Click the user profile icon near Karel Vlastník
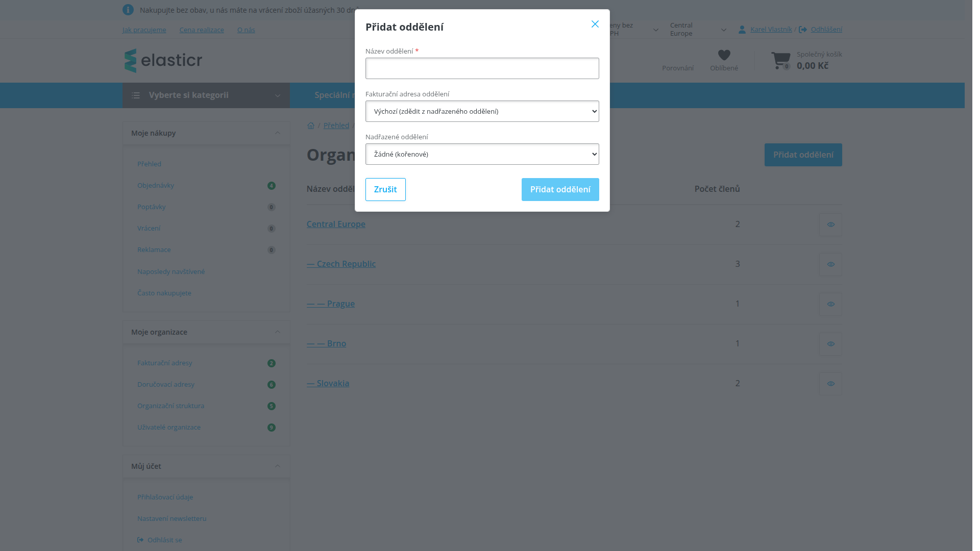The height and width of the screenshot is (551, 980). click(742, 30)
